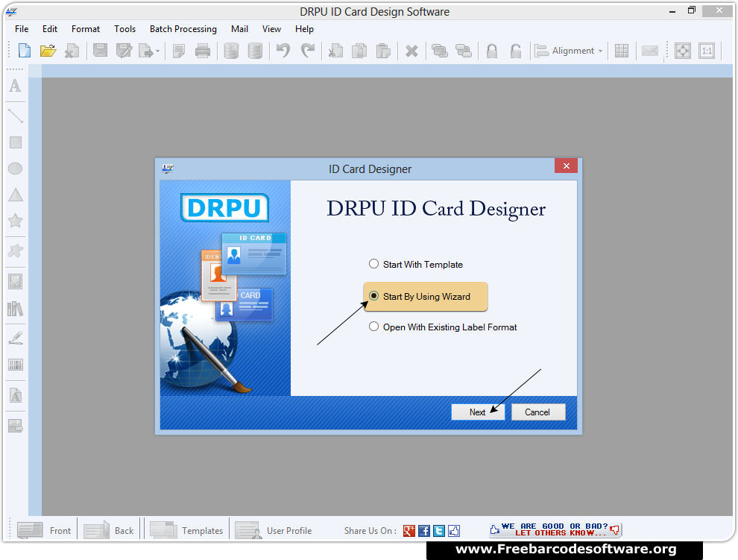Click the Mail envelope toolbar icon
This screenshot has width=738, height=560.
(x=650, y=51)
